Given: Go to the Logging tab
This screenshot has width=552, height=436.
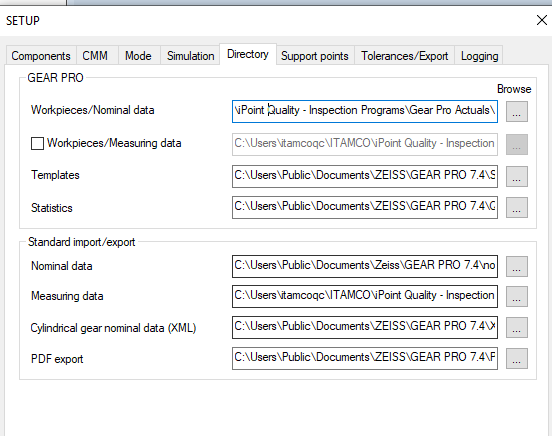Looking at the screenshot, I should [479, 56].
